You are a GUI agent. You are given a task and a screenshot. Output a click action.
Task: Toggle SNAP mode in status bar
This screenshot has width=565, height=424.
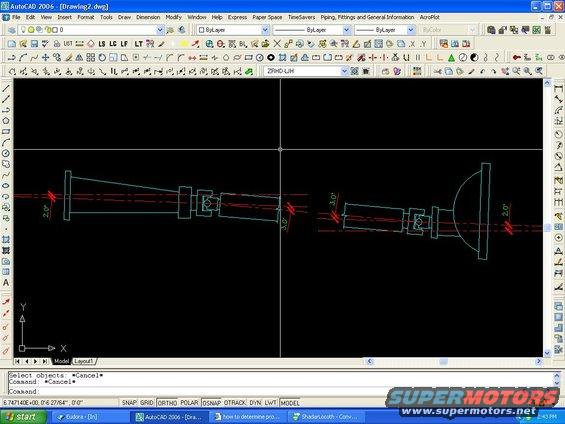129,402
